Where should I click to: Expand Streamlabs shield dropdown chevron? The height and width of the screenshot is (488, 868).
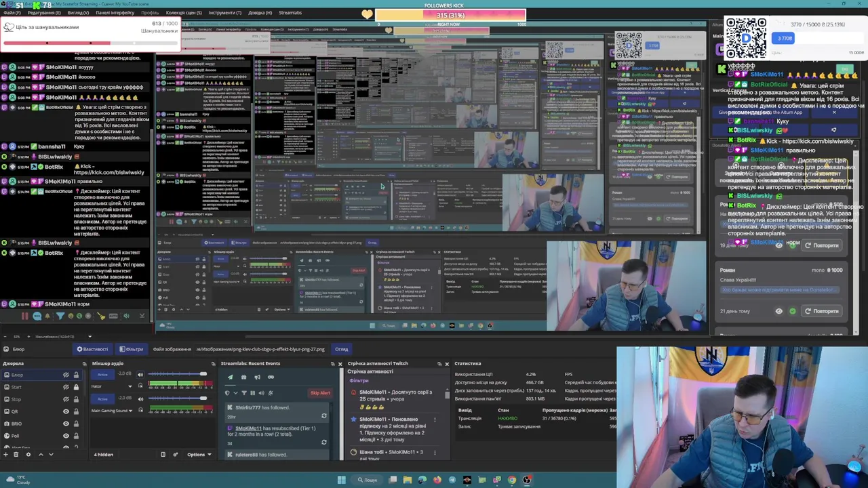point(235,393)
